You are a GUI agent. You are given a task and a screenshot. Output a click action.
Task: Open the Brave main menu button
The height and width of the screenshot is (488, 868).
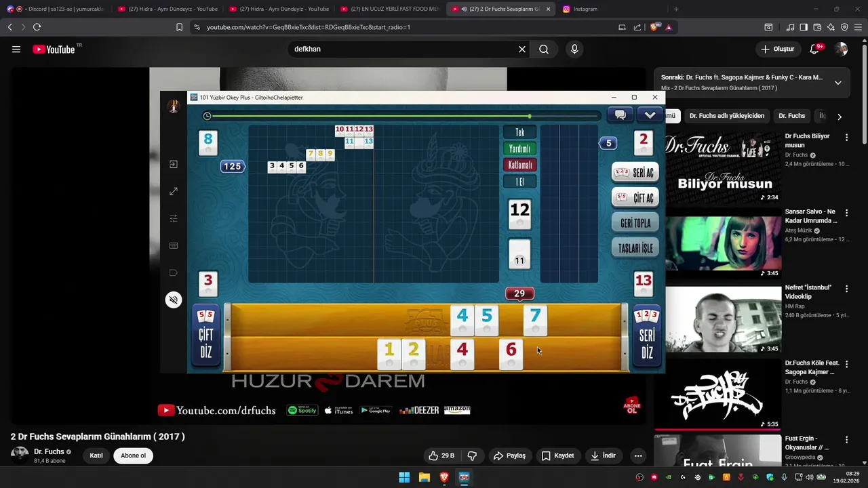pos(858,27)
